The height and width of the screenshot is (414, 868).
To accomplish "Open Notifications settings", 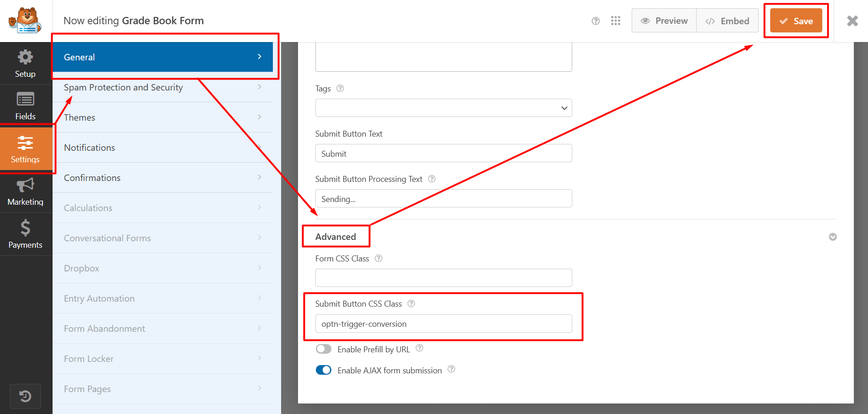I will [x=163, y=148].
